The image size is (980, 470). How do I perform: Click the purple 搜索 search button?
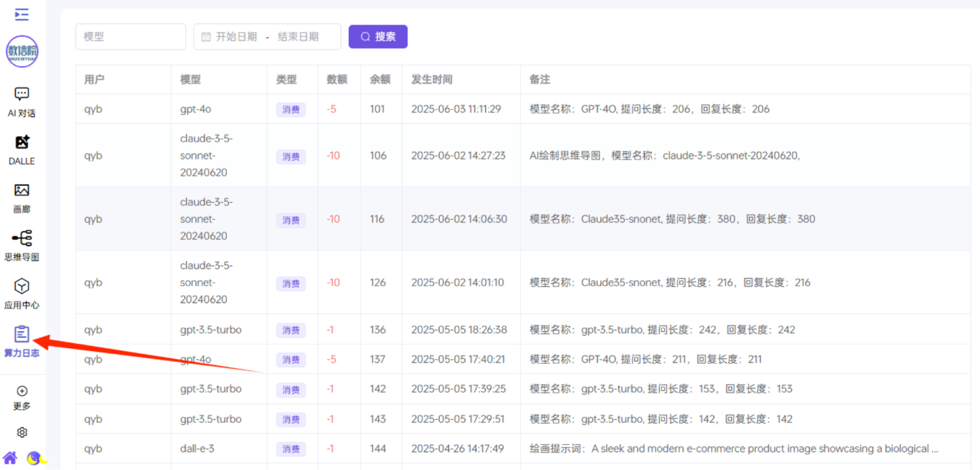point(378,37)
